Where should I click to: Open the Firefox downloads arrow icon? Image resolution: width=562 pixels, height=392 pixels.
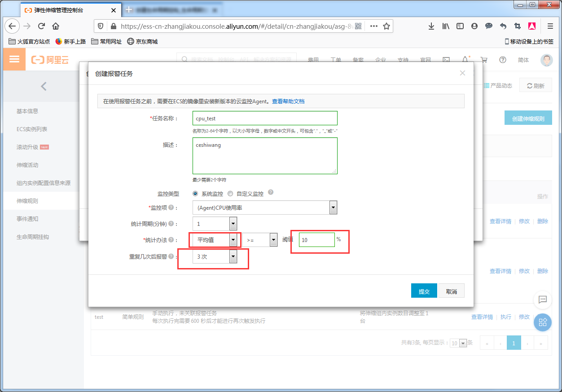tap(431, 26)
